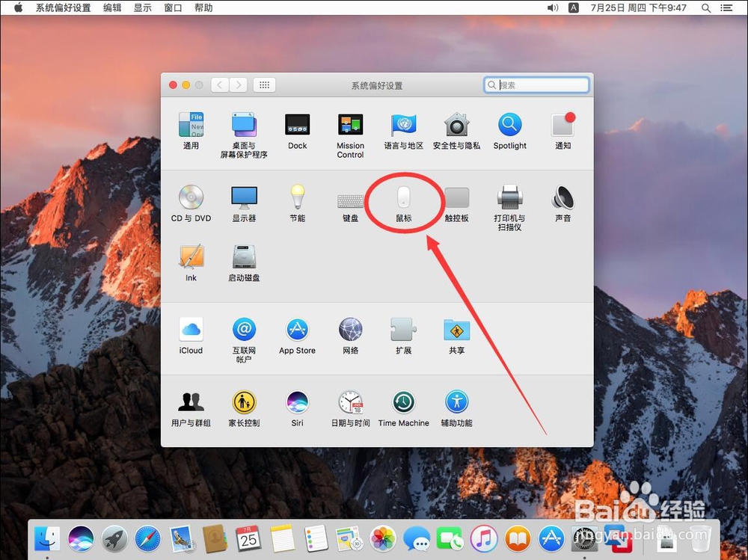
Task: Open the 系统偏好设置 menu
Action: pyautogui.click(x=63, y=7)
